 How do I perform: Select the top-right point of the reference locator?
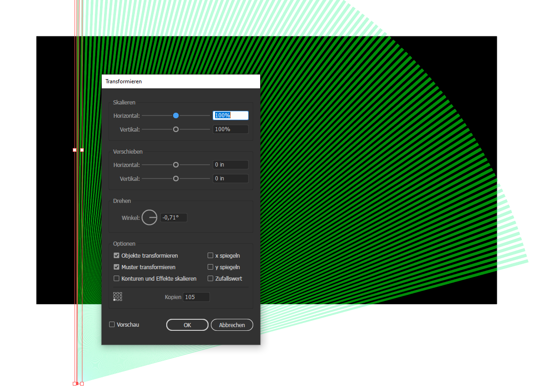pos(121,293)
